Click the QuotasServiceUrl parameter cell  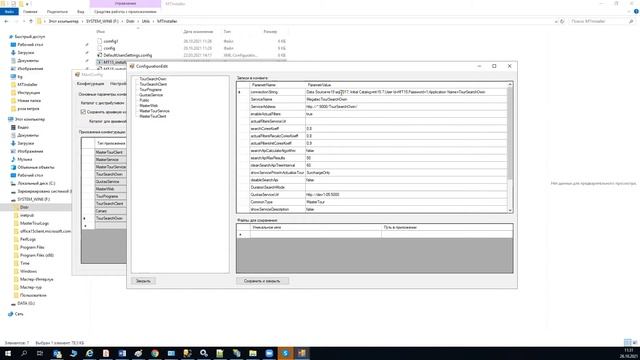click(x=277, y=195)
